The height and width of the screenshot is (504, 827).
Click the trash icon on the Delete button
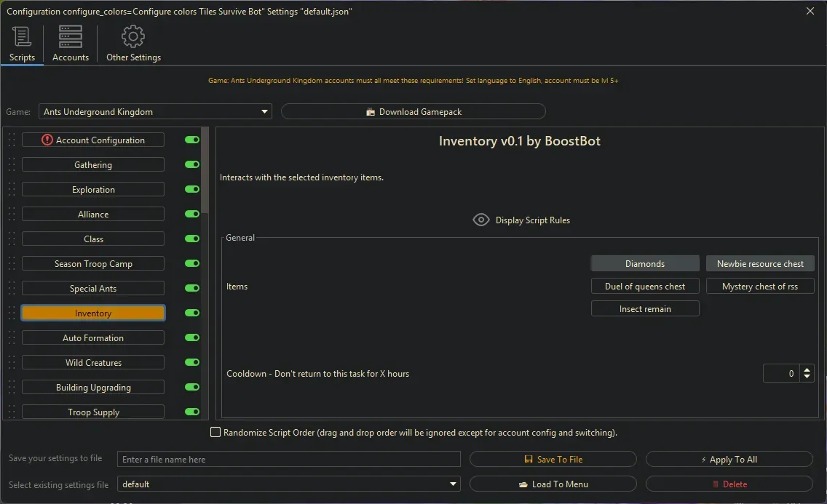716,484
